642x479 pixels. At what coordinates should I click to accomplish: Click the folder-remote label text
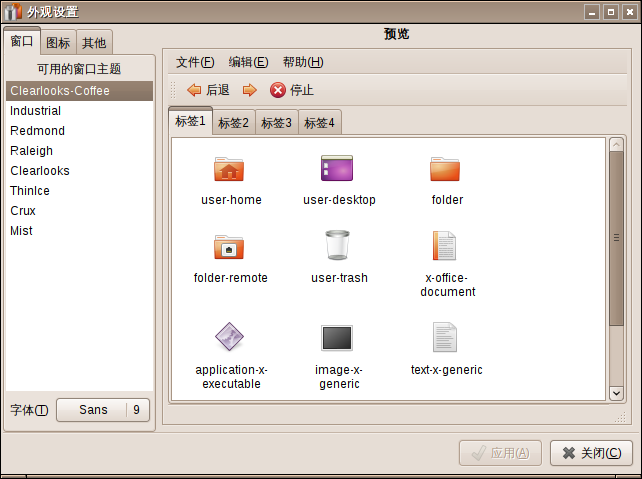coord(231,278)
